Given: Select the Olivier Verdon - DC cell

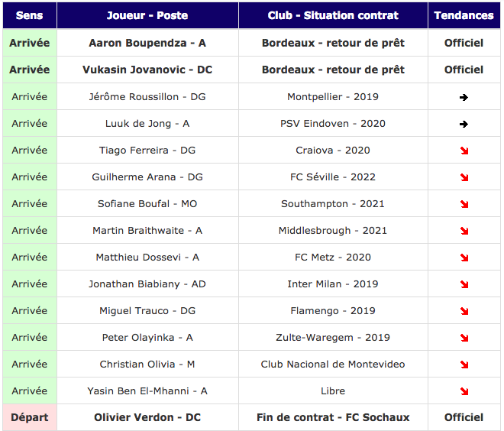Looking at the screenshot, I should tap(147, 417).
